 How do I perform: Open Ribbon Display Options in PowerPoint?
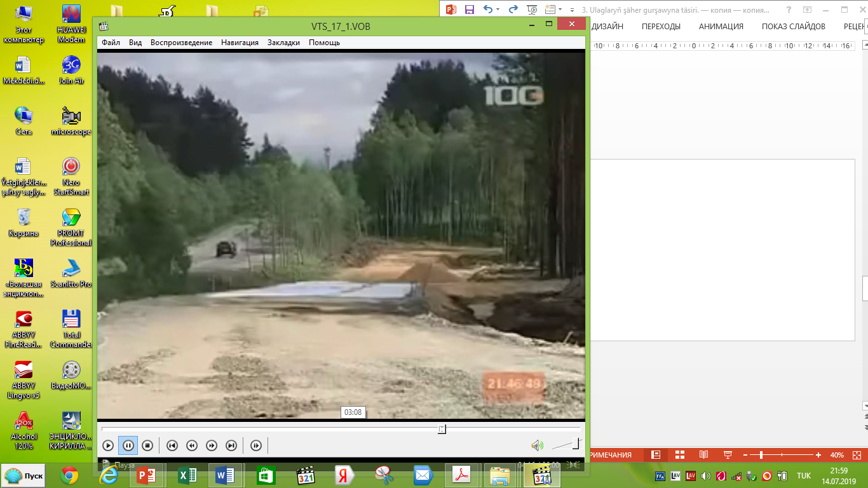tap(807, 10)
